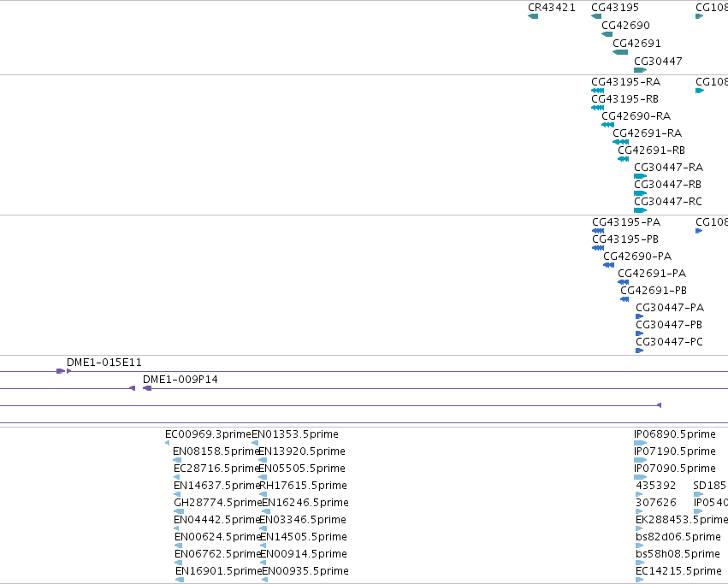Screen dimensions: 728x584
Task: Select protein CG43195-PA feature
Action: (598, 231)
